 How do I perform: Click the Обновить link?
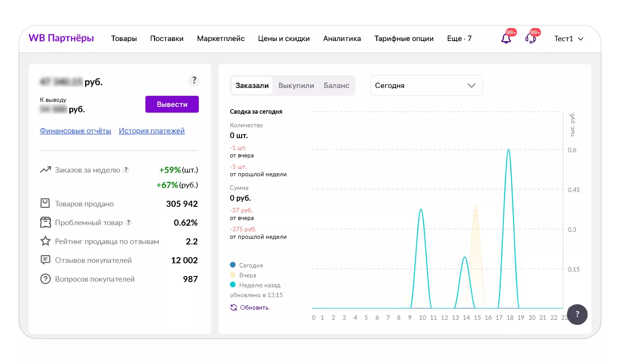254,307
